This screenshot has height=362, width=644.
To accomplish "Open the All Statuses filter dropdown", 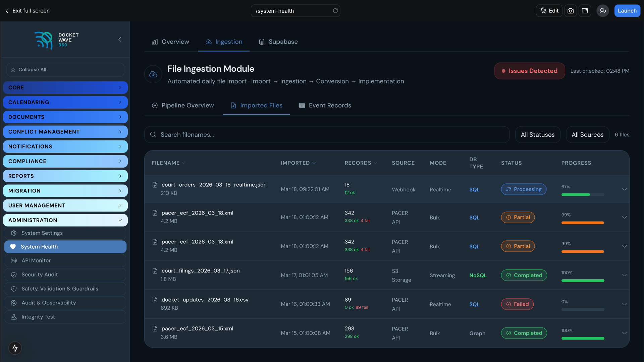I will coord(538,134).
